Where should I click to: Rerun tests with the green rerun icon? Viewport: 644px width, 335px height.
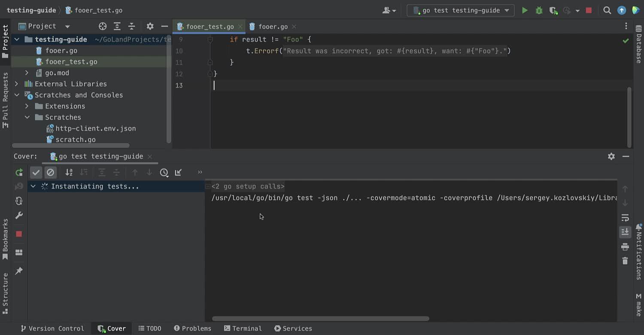[19, 173]
